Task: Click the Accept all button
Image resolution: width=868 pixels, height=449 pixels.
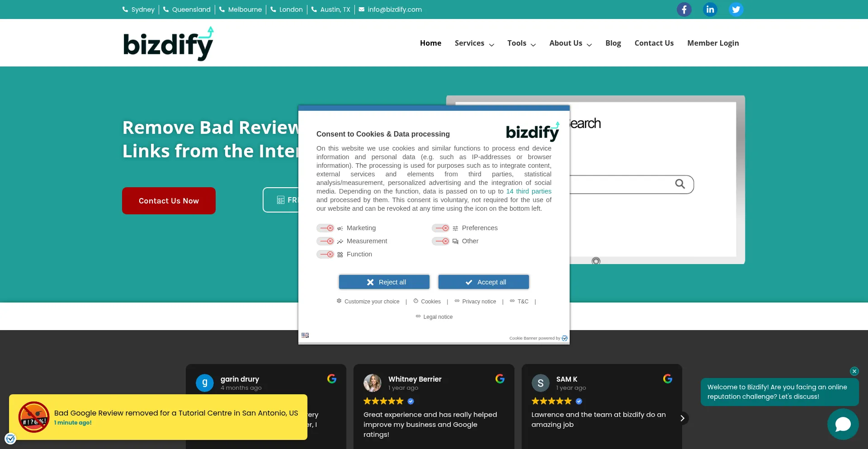Action: click(x=484, y=282)
